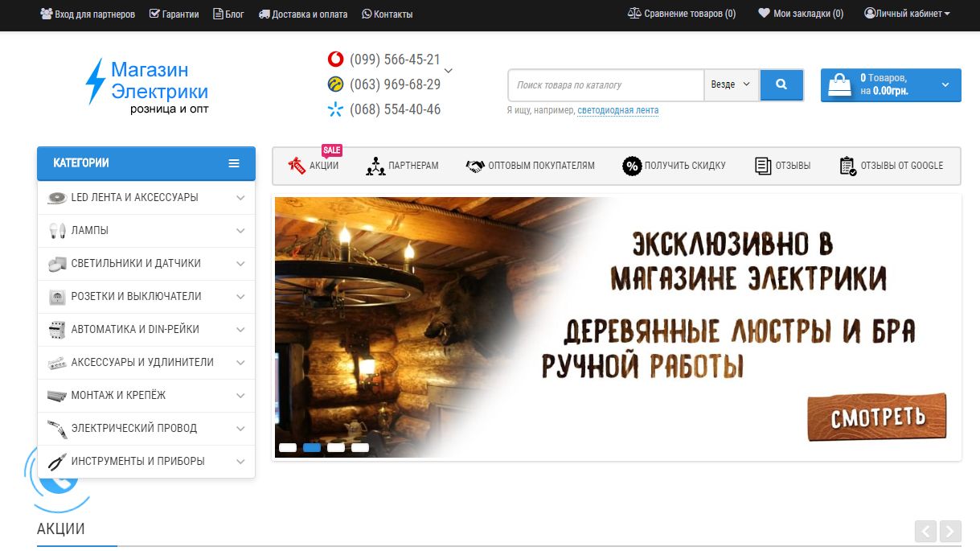Open Получить скидку menu item

coord(674,166)
